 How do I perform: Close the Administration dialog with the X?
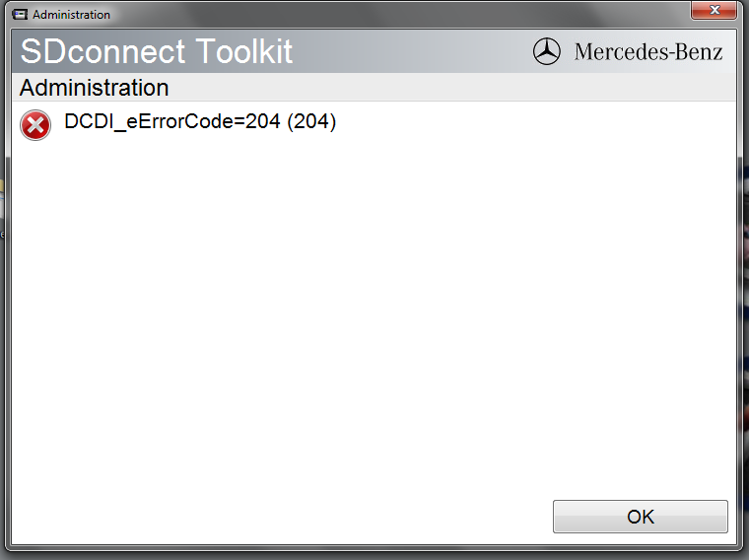click(x=714, y=10)
